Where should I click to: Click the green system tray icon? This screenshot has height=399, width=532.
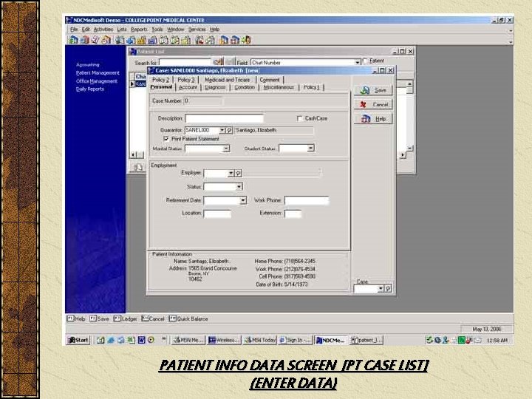click(x=461, y=340)
